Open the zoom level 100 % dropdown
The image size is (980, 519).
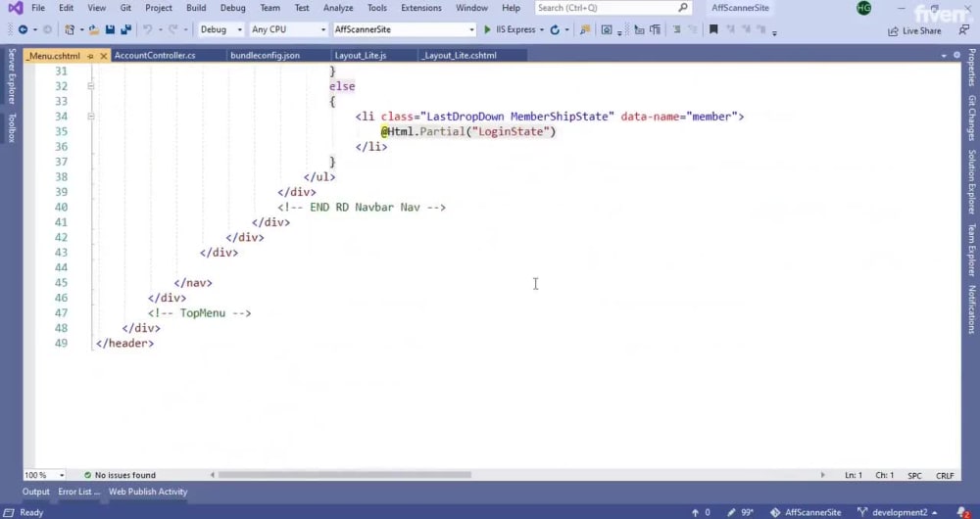[44, 475]
